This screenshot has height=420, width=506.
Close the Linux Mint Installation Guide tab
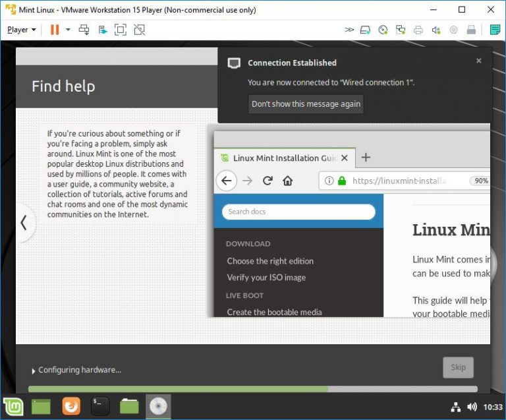tap(345, 158)
